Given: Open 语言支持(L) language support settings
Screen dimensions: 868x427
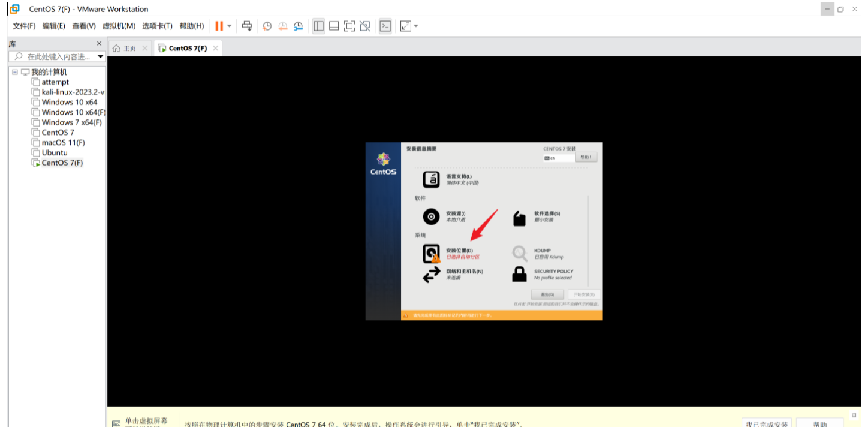Looking at the screenshot, I should tap(451, 179).
